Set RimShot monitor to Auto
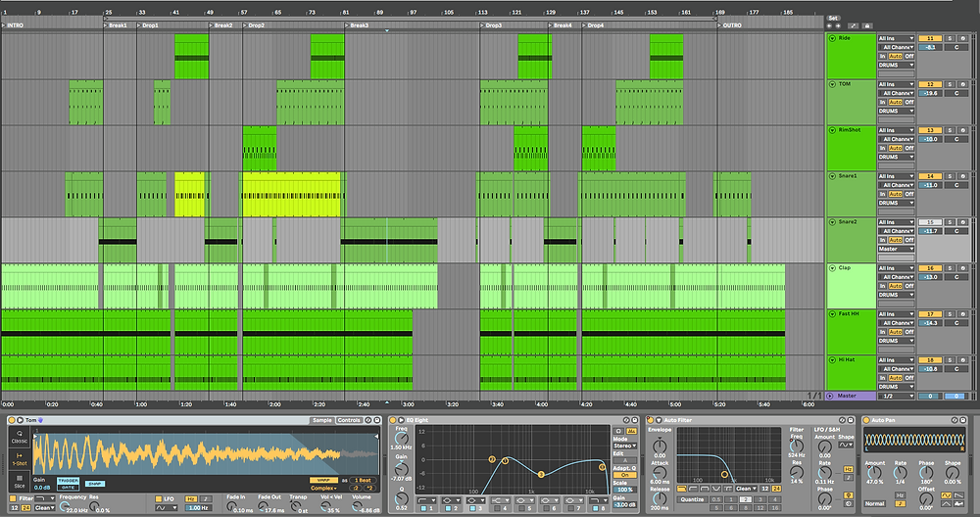The image size is (980, 517). (x=896, y=149)
